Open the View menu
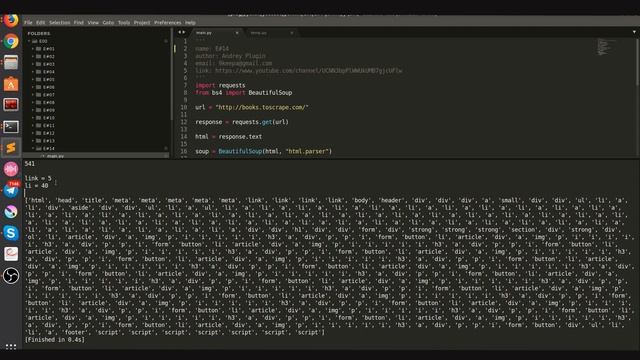The width and height of the screenshot is (640, 360). point(93,22)
